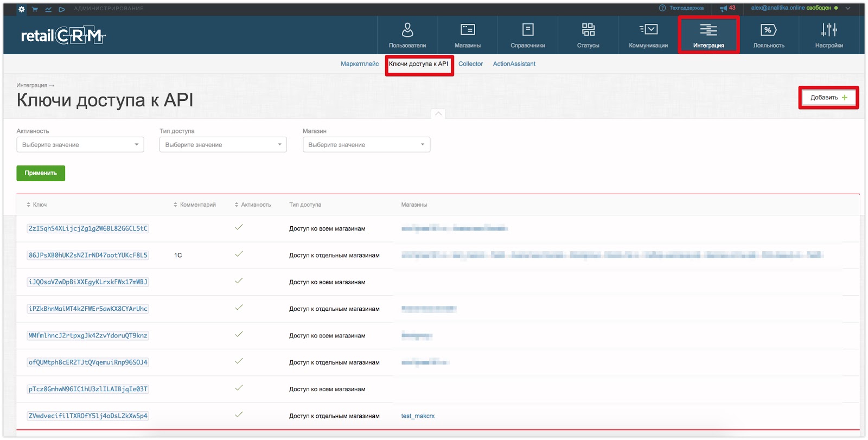Click the Добавить button
868x440 pixels.
(x=829, y=98)
